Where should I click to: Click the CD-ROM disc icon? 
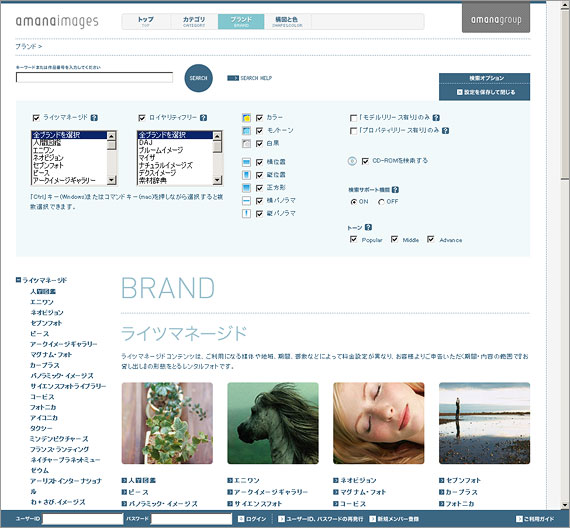click(352, 161)
